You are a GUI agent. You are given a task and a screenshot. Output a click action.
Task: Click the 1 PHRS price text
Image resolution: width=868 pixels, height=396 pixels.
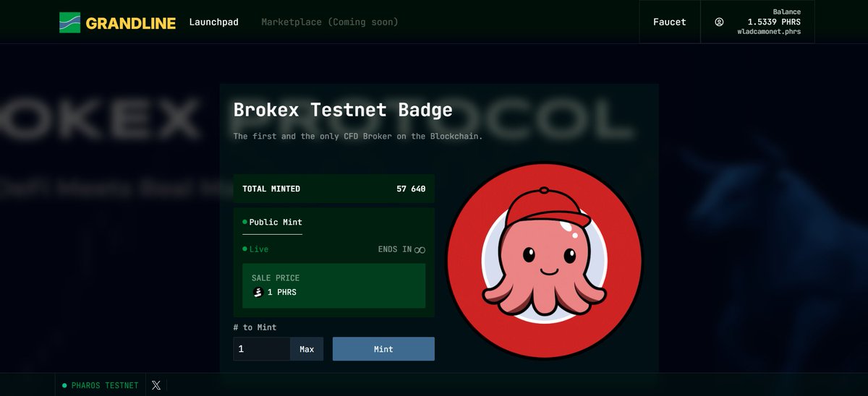[x=282, y=292]
